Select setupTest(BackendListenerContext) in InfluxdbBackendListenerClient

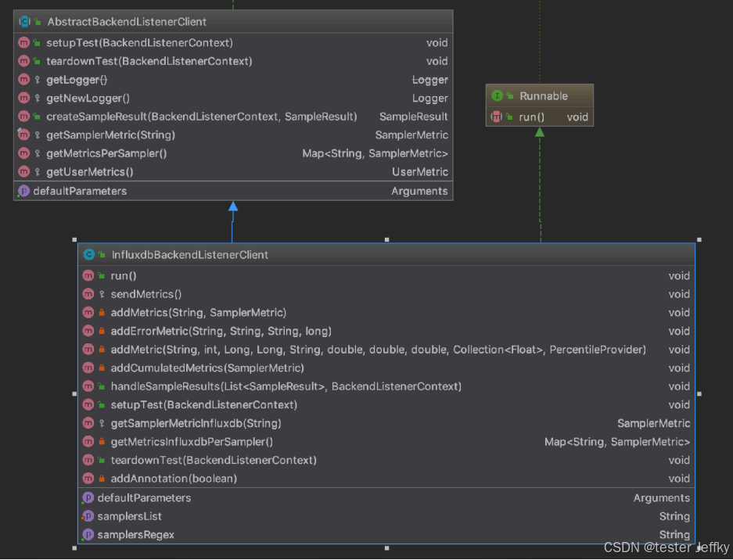click(x=386, y=405)
